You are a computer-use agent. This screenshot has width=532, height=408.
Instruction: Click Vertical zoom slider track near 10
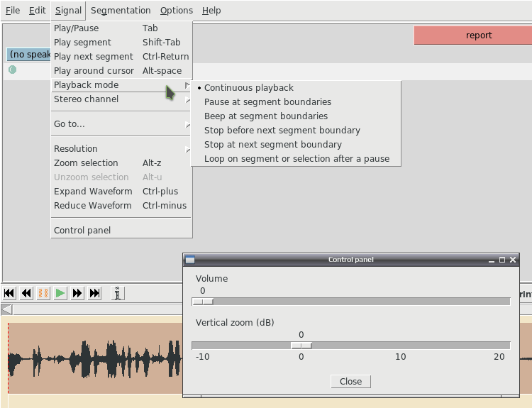(x=400, y=346)
